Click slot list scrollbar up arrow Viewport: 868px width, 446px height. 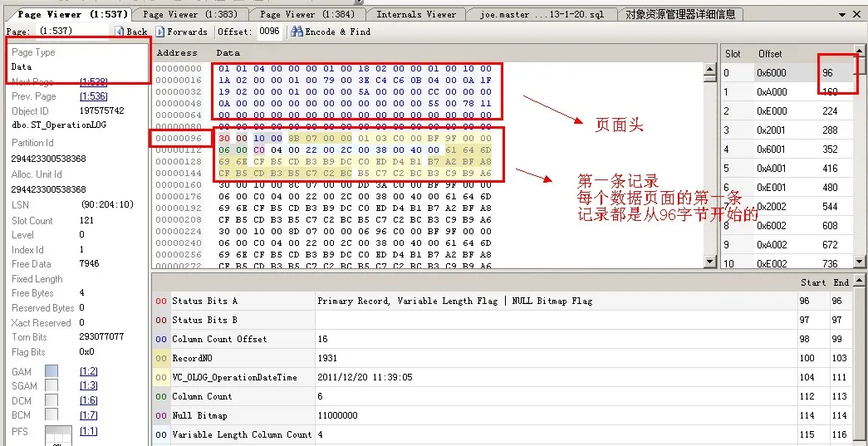(859, 51)
